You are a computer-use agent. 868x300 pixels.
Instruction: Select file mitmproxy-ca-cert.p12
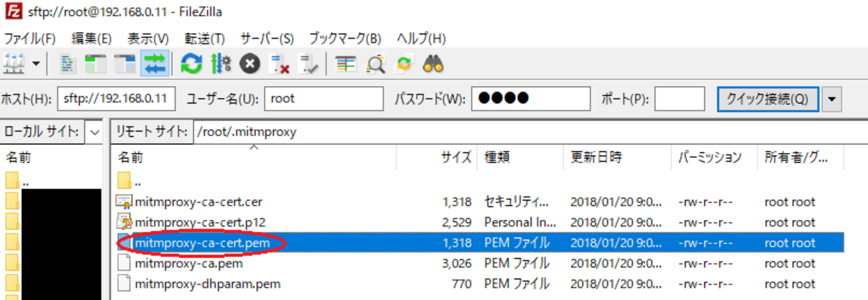(200, 222)
